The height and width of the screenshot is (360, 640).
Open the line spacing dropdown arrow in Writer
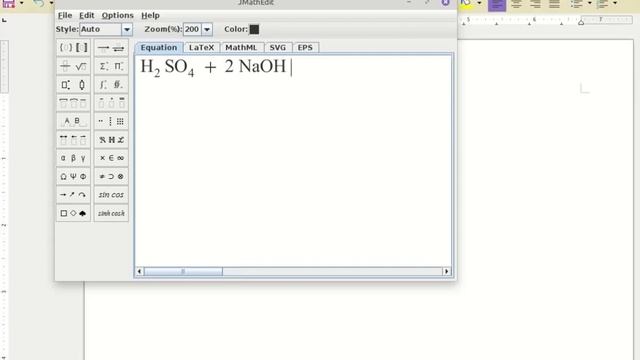(x=615, y=3)
